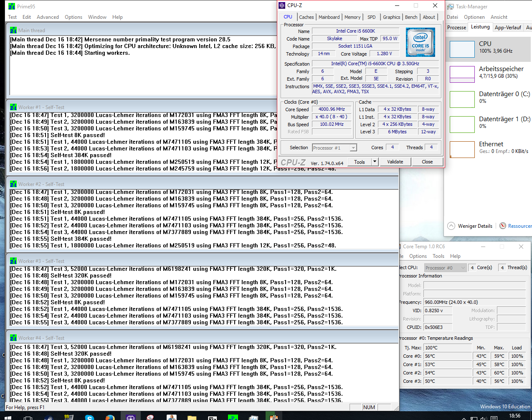Open the Prime95 Edit menu

click(x=27, y=17)
